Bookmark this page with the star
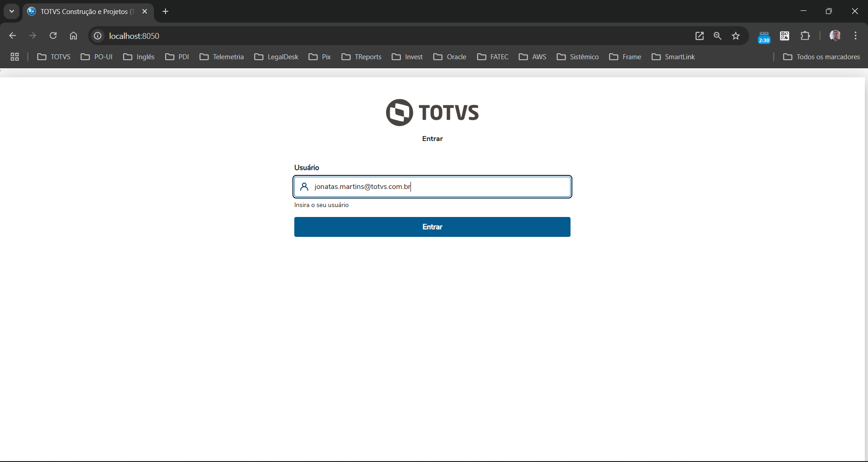This screenshot has height=462, width=868. point(736,36)
